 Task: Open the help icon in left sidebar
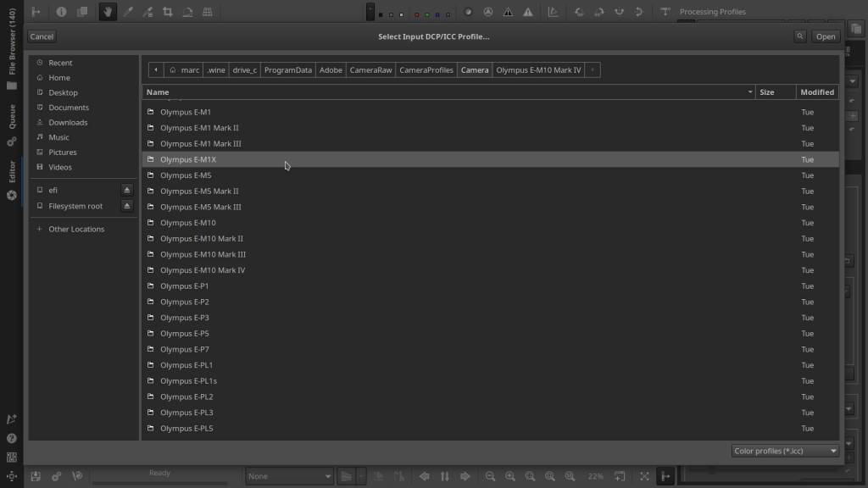click(12, 438)
